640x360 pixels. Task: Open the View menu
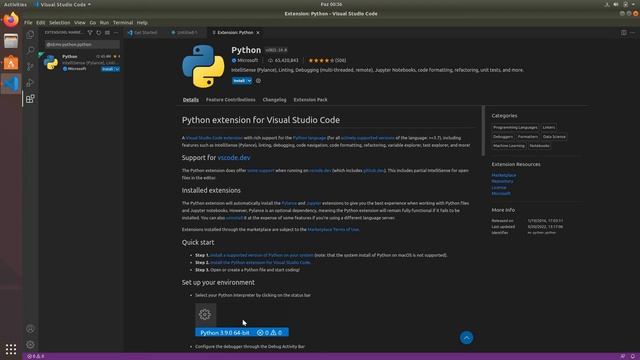tap(80, 22)
